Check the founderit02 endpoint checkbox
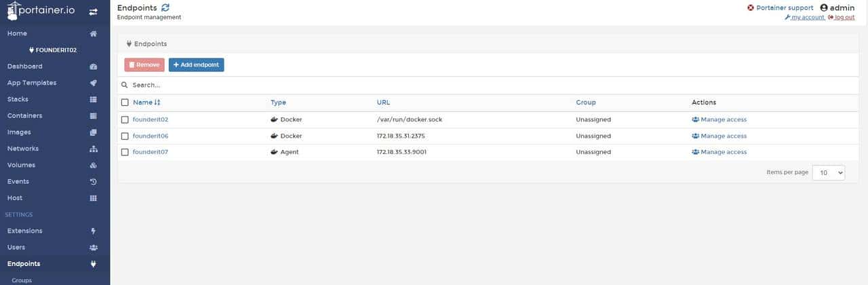This screenshot has width=868, height=285. [125, 119]
